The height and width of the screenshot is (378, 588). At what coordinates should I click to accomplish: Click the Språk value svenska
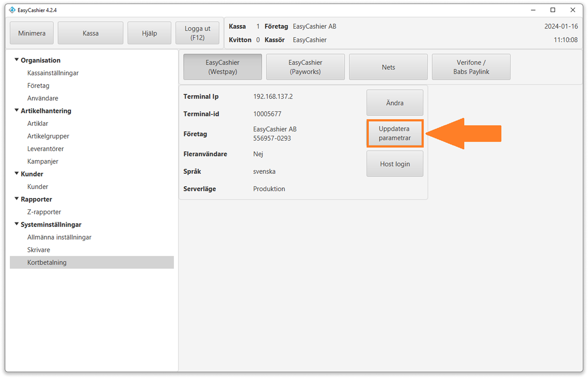(x=264, y=171)
